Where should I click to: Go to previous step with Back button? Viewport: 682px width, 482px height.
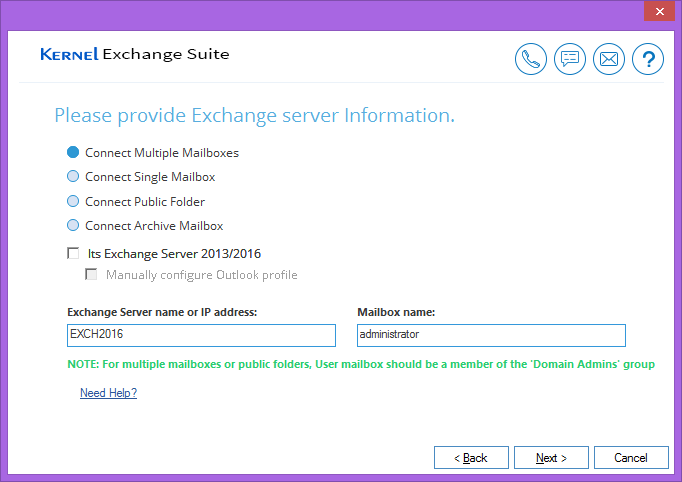click(x=471, y=458)
